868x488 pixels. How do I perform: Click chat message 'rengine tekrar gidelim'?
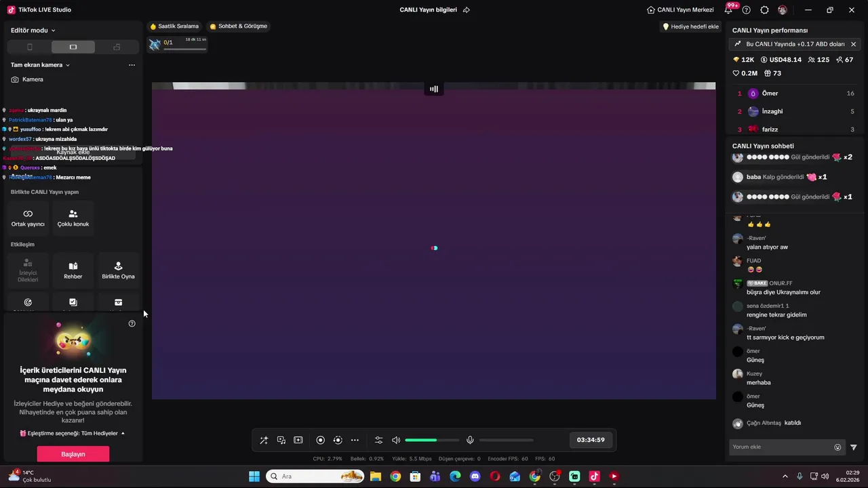point(776,314)
